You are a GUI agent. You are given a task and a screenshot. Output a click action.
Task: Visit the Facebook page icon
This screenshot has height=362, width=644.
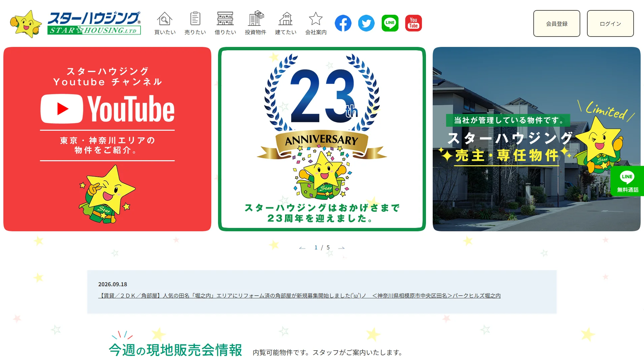[x=343, y=23]
